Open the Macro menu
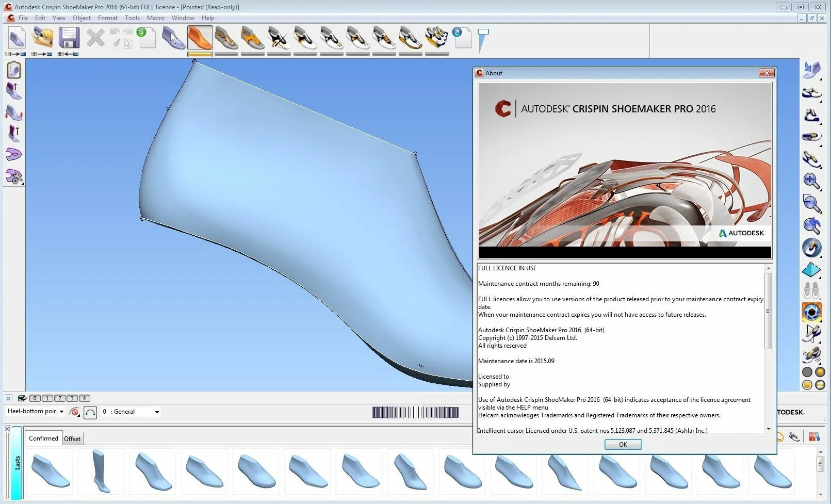Viewport: 831px width, 504px height. pos(156,18)
